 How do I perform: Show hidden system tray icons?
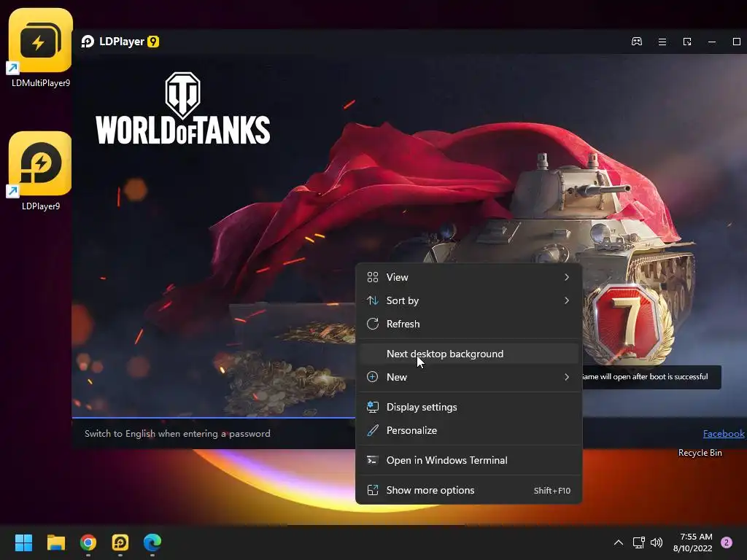coord(619,542)
